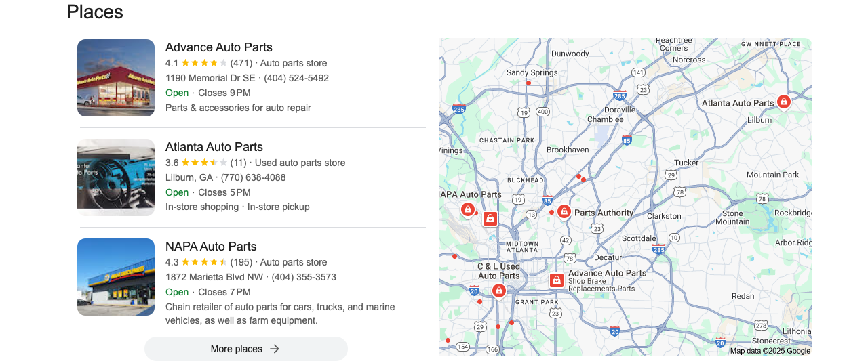Click the 3.6 star rating of Atlanta Auto Parts

click(204, 163)
